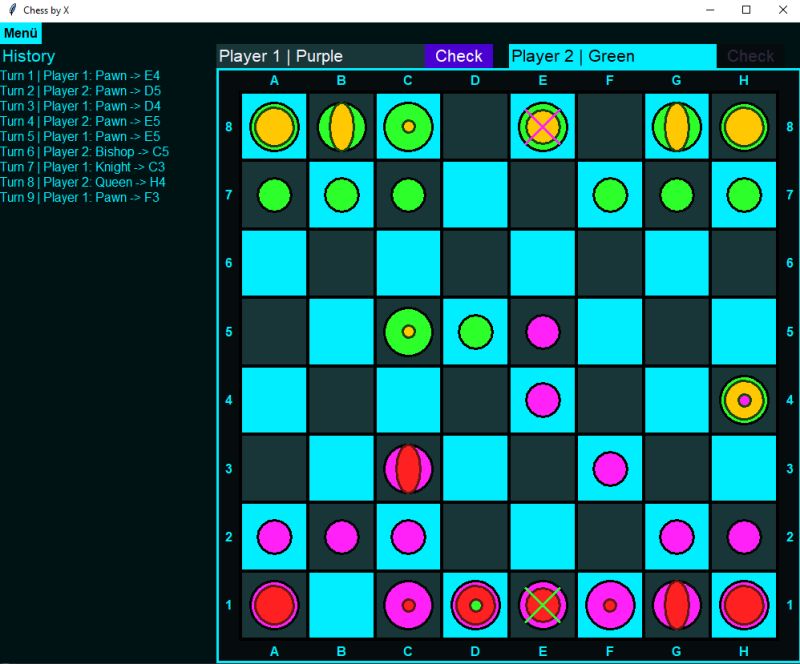Click the green pawn on H7
This screenshot has height=664, width=800.
tap(743, 196)
